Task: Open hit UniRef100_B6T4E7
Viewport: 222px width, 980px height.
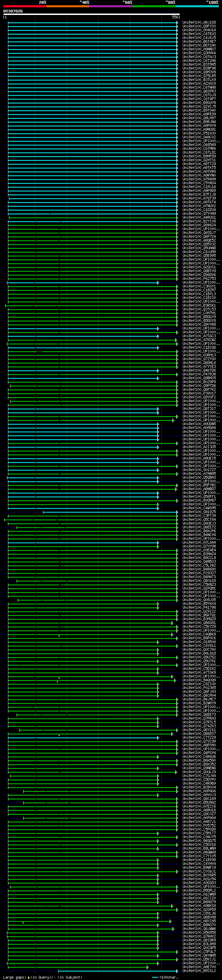Action: pyautogui.click(x=199, y=41)
